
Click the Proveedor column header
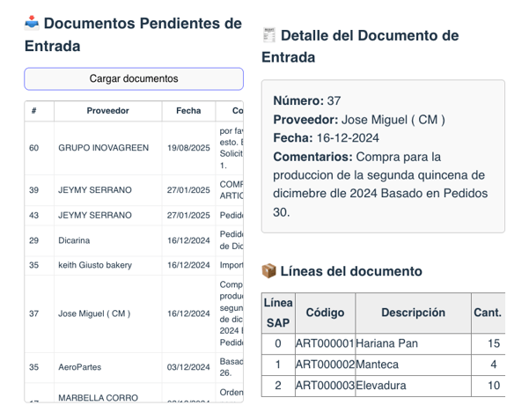[x=107, y=111]
